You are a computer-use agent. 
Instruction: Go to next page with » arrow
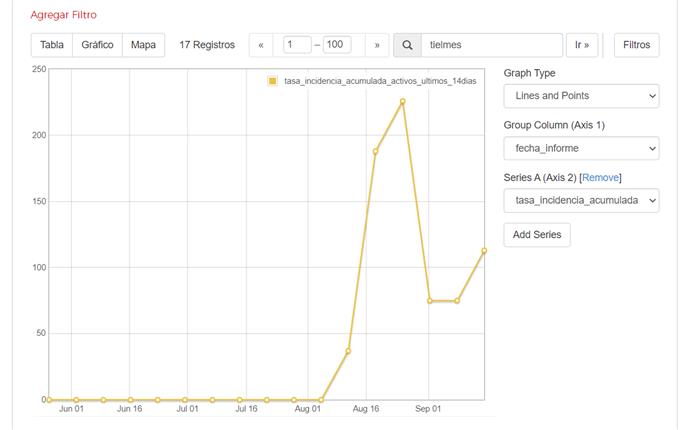[377, 45]
